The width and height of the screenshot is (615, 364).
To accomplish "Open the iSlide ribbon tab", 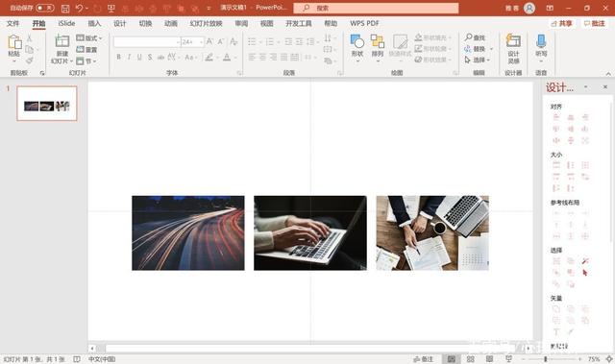I will (66, 23).
